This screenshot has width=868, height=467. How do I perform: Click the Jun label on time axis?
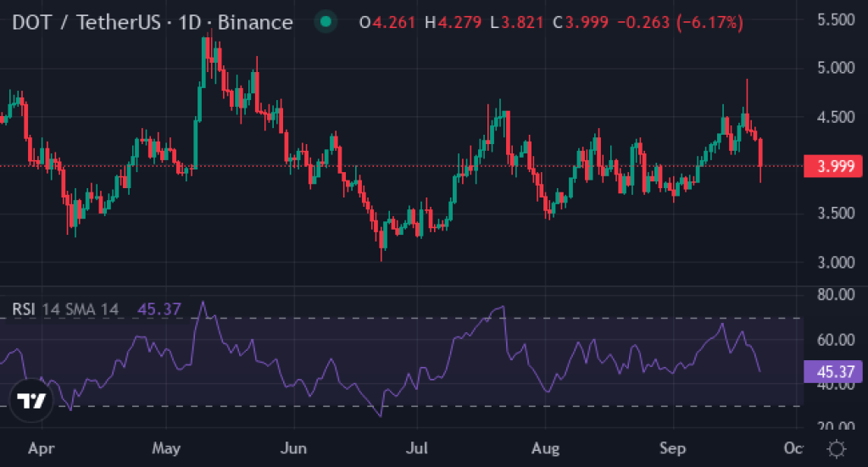[x=293, y=448]
